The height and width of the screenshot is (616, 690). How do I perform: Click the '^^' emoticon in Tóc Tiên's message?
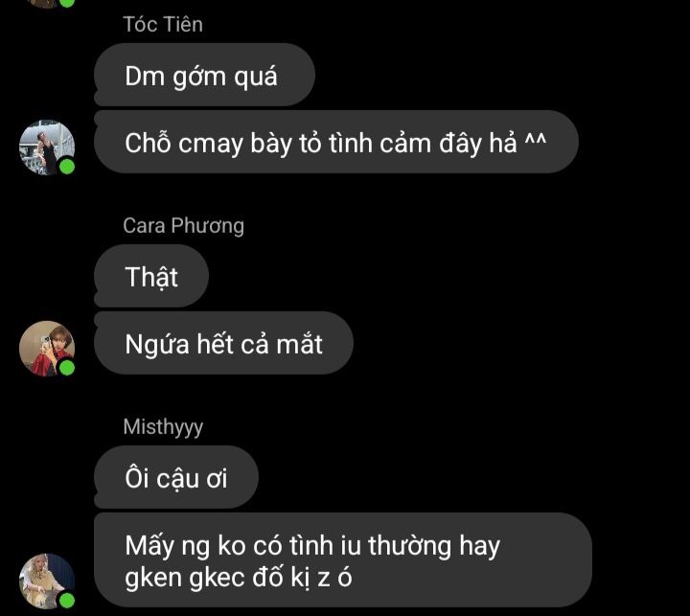point(535,141)
